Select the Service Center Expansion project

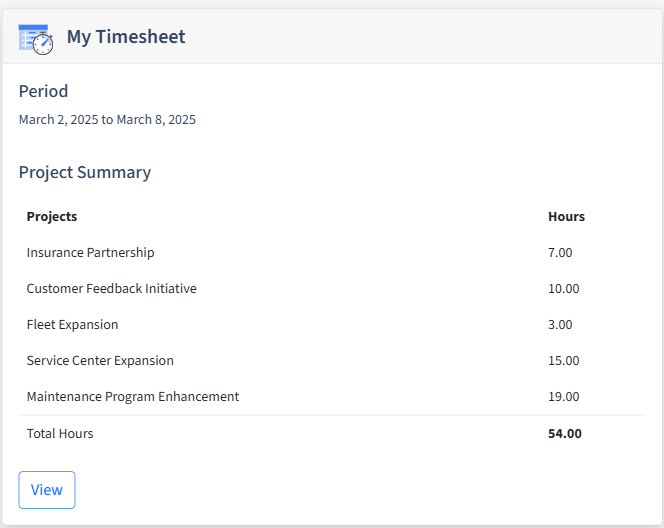[x=100, y=360]
